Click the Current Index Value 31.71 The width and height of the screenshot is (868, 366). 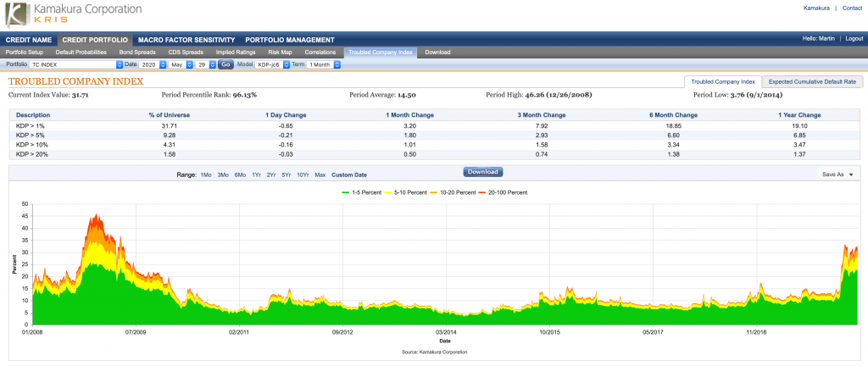point(81,95)
